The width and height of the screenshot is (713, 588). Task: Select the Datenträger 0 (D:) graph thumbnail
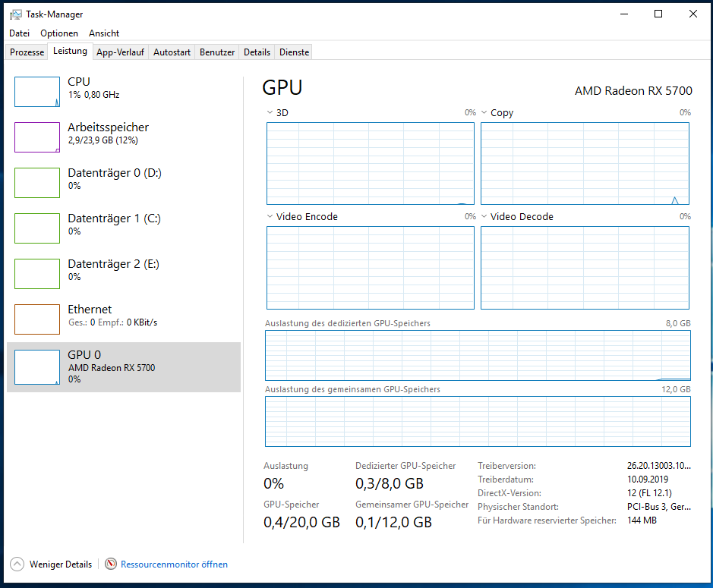37,183
